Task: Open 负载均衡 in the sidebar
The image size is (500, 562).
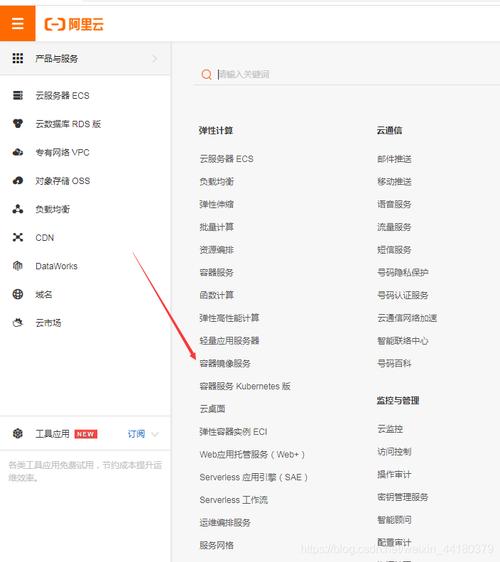Action: tap(53, 209)
